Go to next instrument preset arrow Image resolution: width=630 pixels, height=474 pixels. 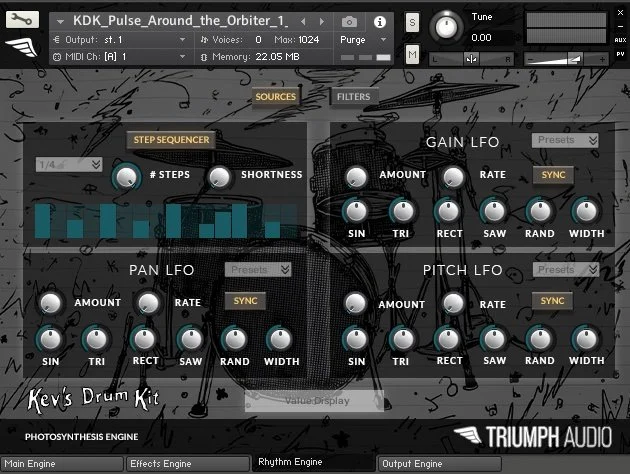pyautogui.click(x=321, y=21)
